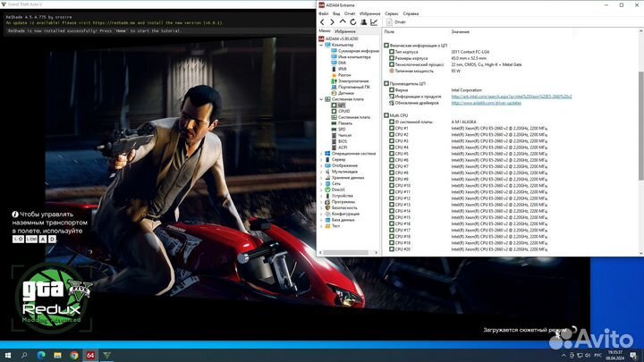The width and height of the screenshot is (644, 362).
Task: Open the aida64.com driver updates link
Action: 487,103
